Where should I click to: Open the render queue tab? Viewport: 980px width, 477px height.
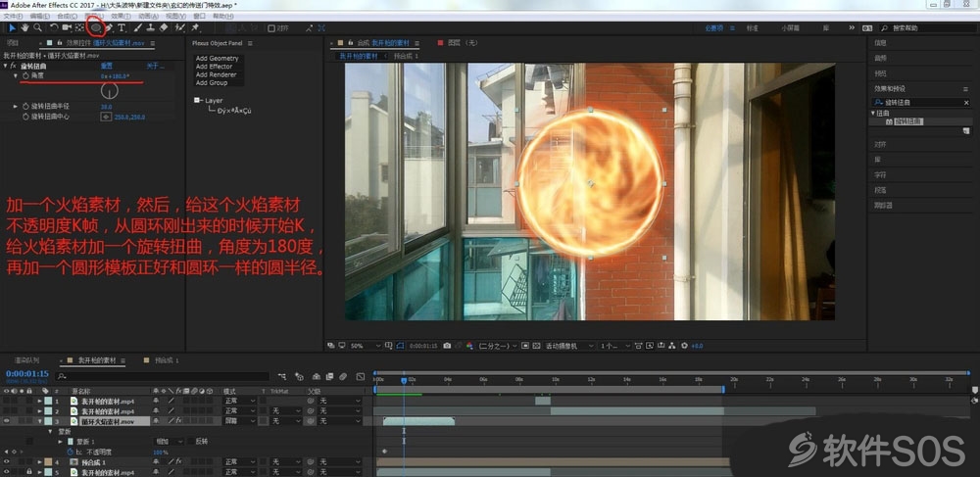pyautogui.click(x=26, y=360)
